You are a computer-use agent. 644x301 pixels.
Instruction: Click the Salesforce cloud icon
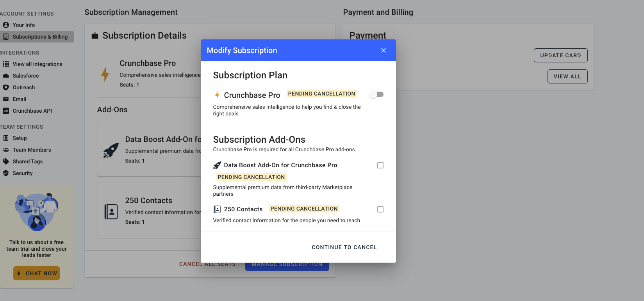(x=6, y=76)
